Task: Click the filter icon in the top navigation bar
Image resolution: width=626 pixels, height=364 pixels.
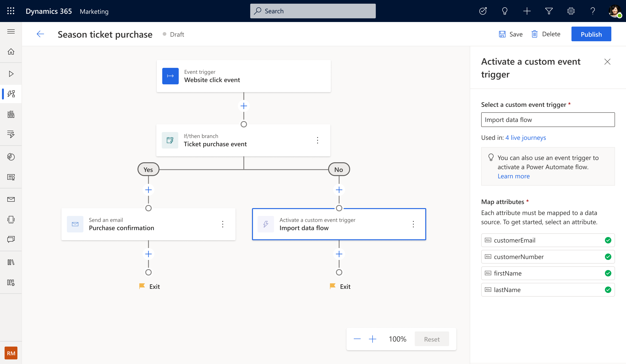Action: (549, 11)
